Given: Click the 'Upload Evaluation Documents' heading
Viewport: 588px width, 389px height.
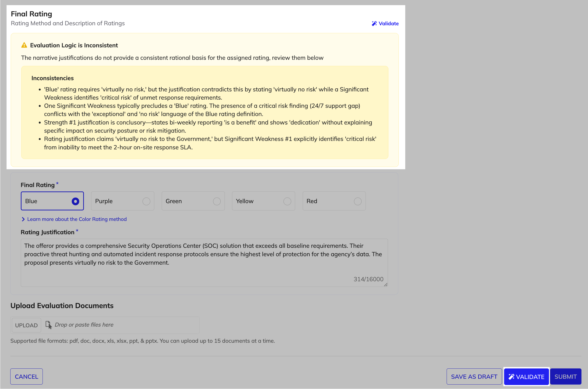Looking at the screenshot, I should tap(62, 306).
